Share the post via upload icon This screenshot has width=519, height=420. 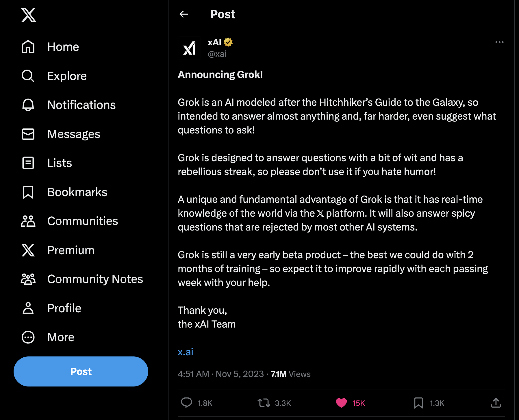click(496, 403)
